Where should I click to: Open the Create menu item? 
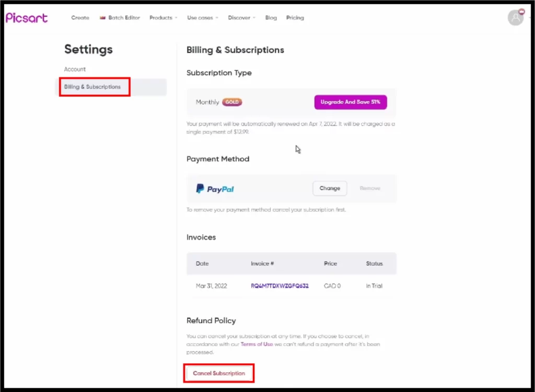[80, 18]
